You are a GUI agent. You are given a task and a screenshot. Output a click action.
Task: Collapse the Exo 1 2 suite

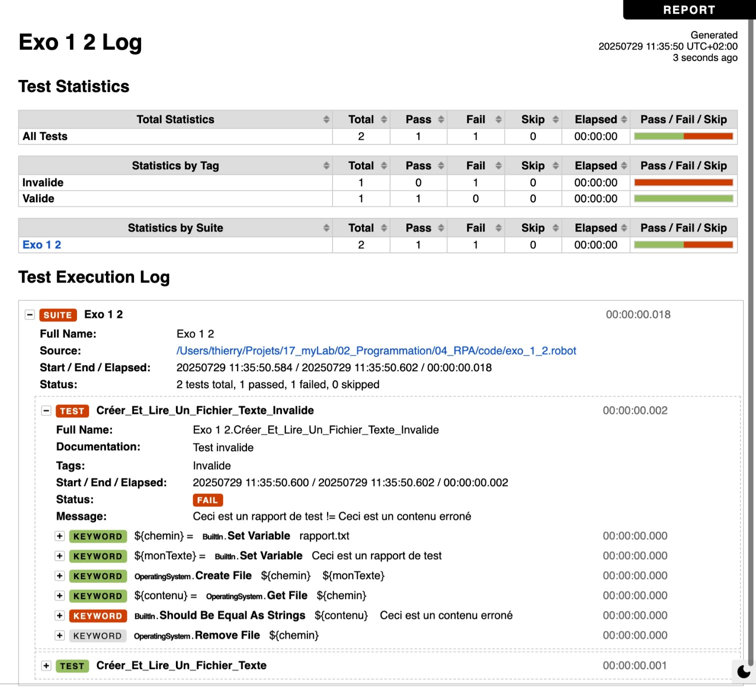coord(30,315)
